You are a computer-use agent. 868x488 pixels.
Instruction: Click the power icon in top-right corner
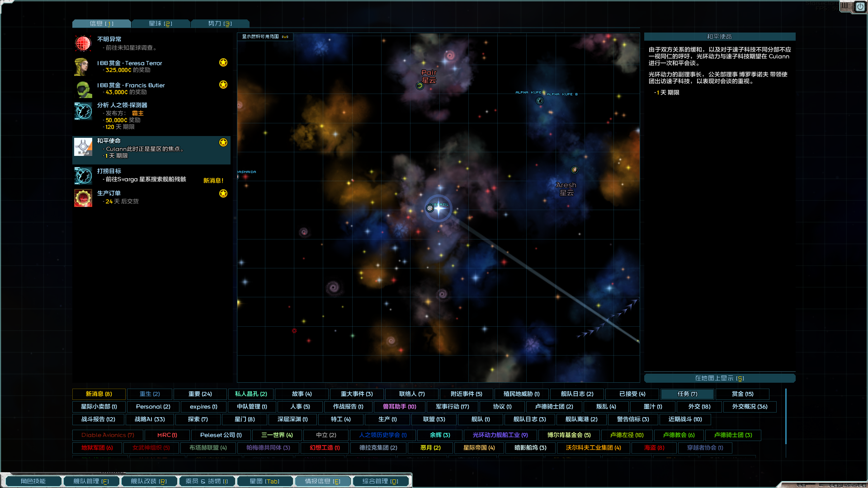tap(860, 7)
